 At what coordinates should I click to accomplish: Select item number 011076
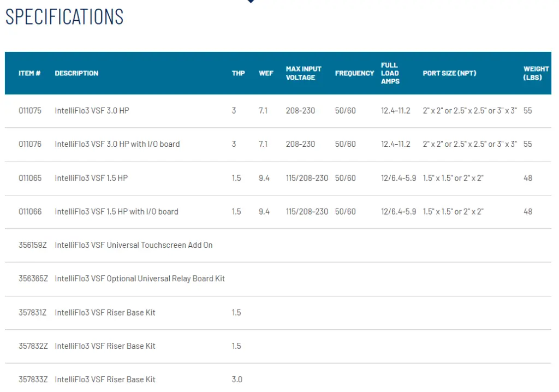point(30,144)
